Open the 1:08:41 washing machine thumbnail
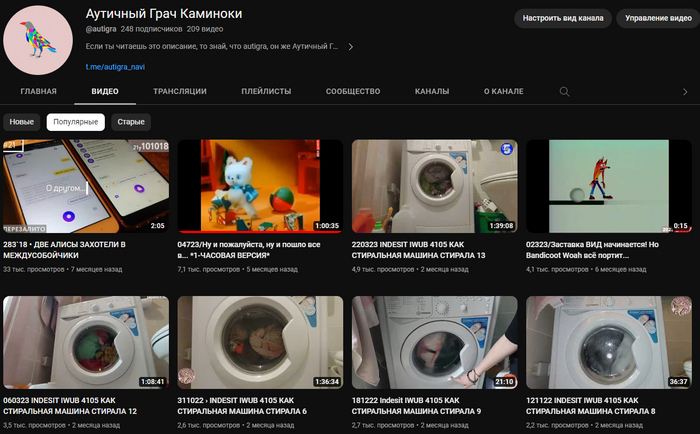Screen dimensions: 700x434 tap(86, 342)
